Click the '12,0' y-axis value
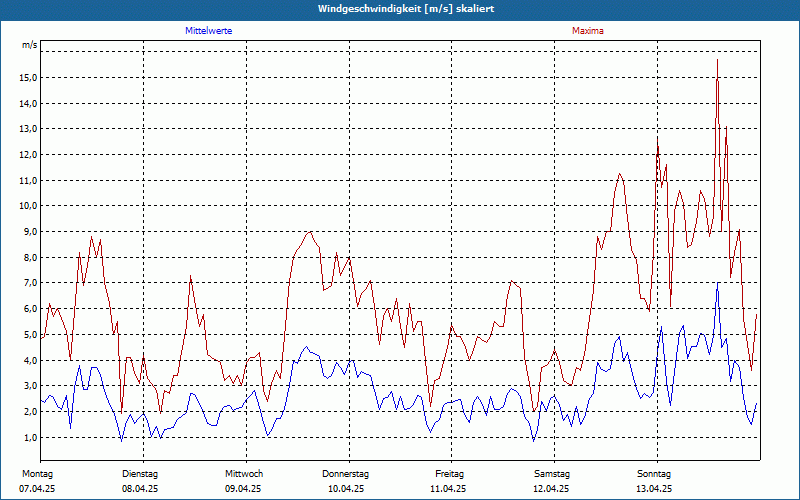This screenshot has width=800, height=500. click(x=27, y=155)
